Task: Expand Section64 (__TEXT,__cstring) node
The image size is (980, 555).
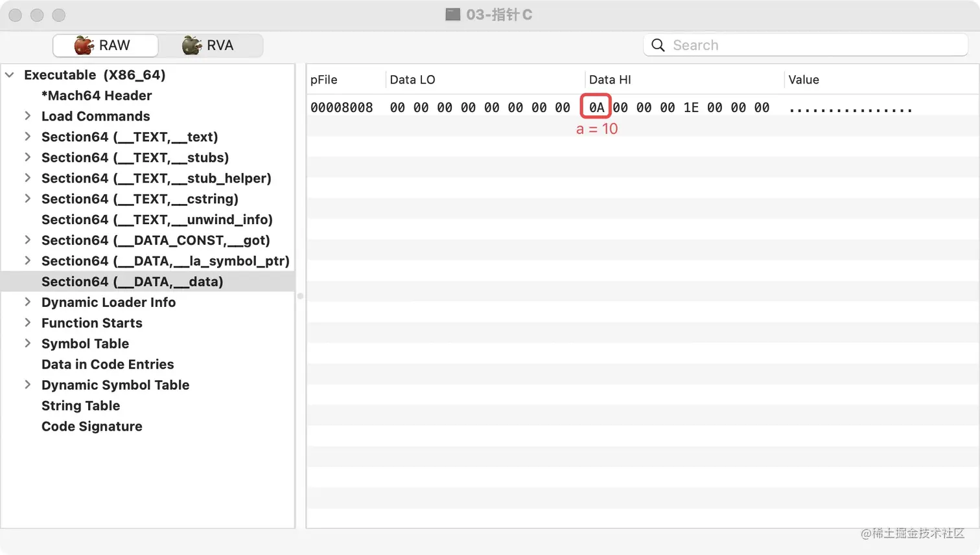Action: click(x=27, y=199)
